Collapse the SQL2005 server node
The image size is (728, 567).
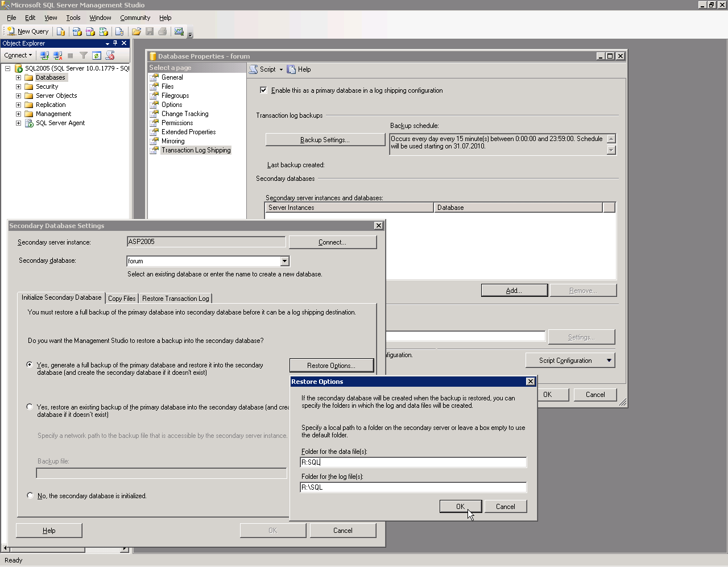(x=8, y=68)
